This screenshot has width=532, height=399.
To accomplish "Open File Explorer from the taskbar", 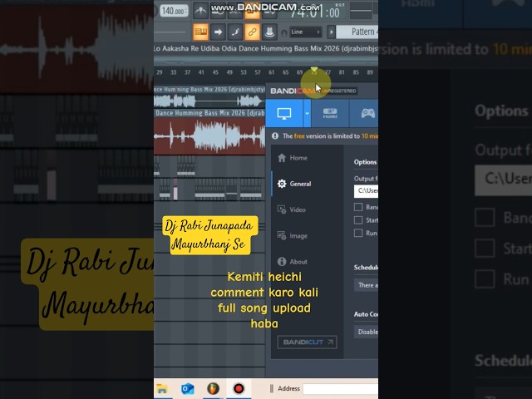I will (x=162, y=389).
